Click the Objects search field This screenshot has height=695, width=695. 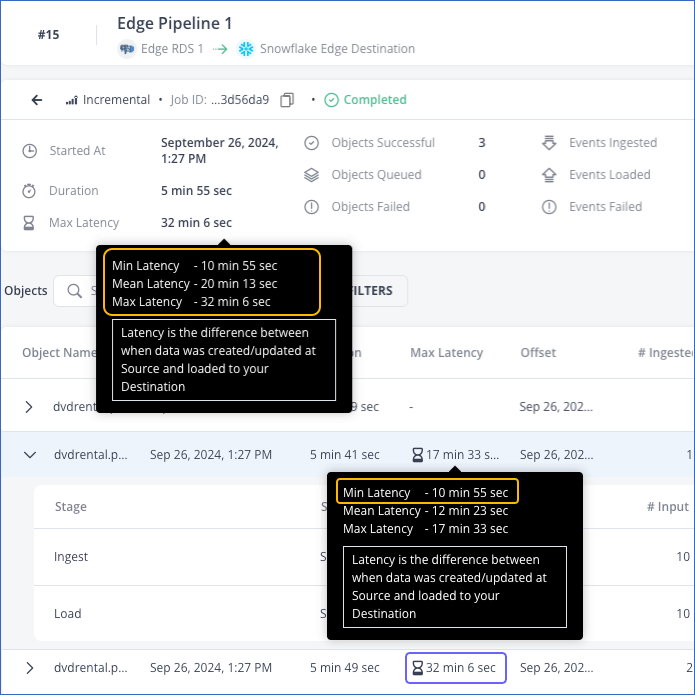(75, 291)
